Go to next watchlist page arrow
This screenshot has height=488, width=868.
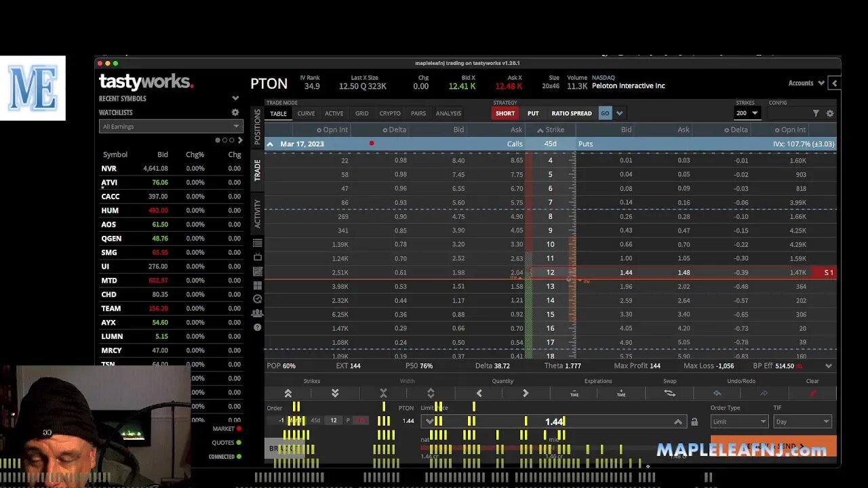(240, 140)
